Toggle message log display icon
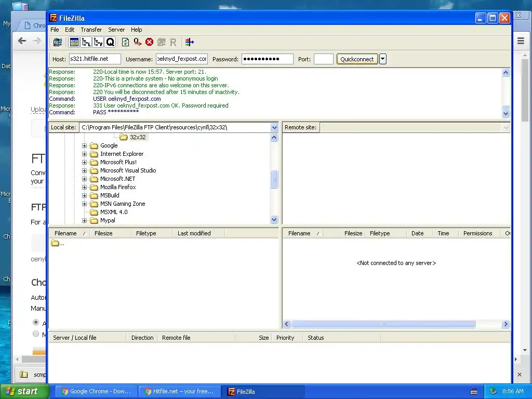The height and width of the screenshot is (399, 532). [x=74, y=43]
